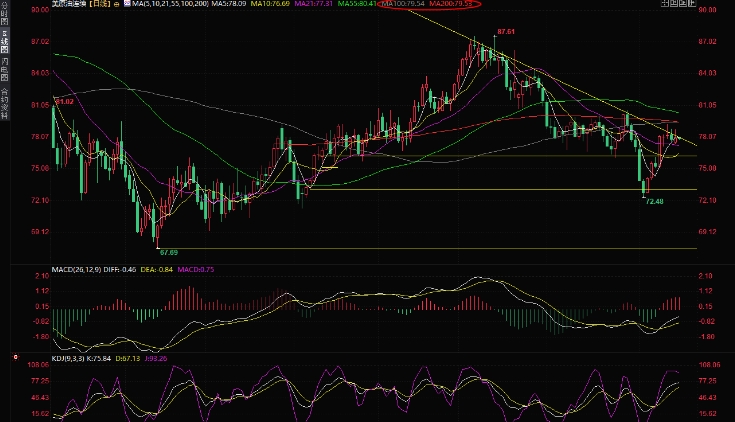The height and width of the screenshot is (422, 735).
Task: Select the K线图 side tab
Action: 4,42
